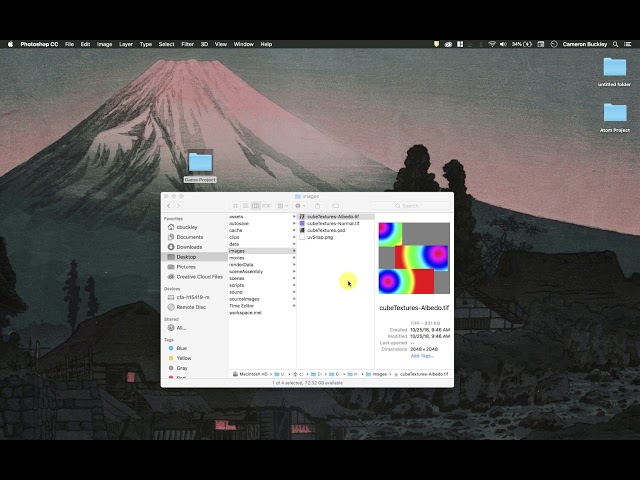The width and height of the screenshot is (640, 480).
Task: Expand the cache folder
Action: (x=293, y=230)
